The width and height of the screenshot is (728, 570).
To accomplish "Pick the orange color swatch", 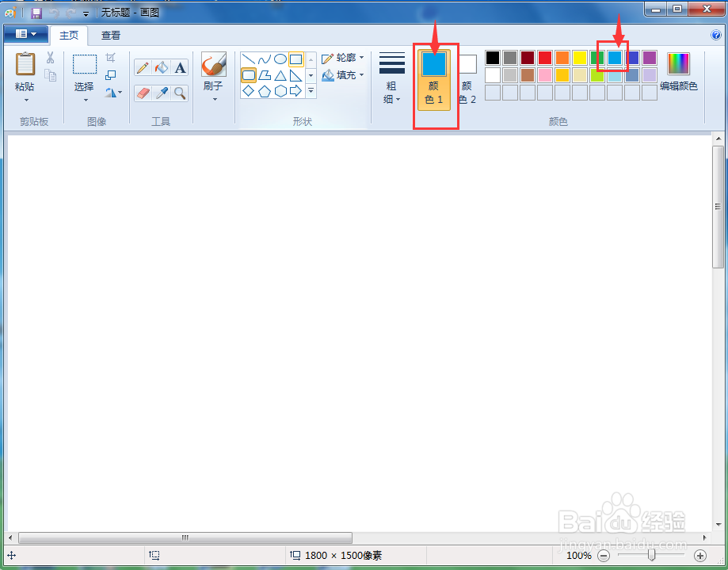I will 562,58.
